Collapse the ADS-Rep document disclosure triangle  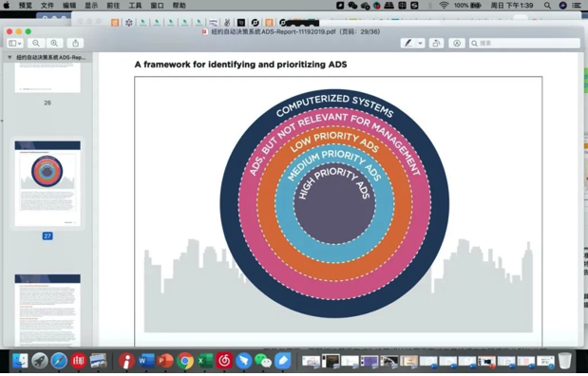pos(9,57)
